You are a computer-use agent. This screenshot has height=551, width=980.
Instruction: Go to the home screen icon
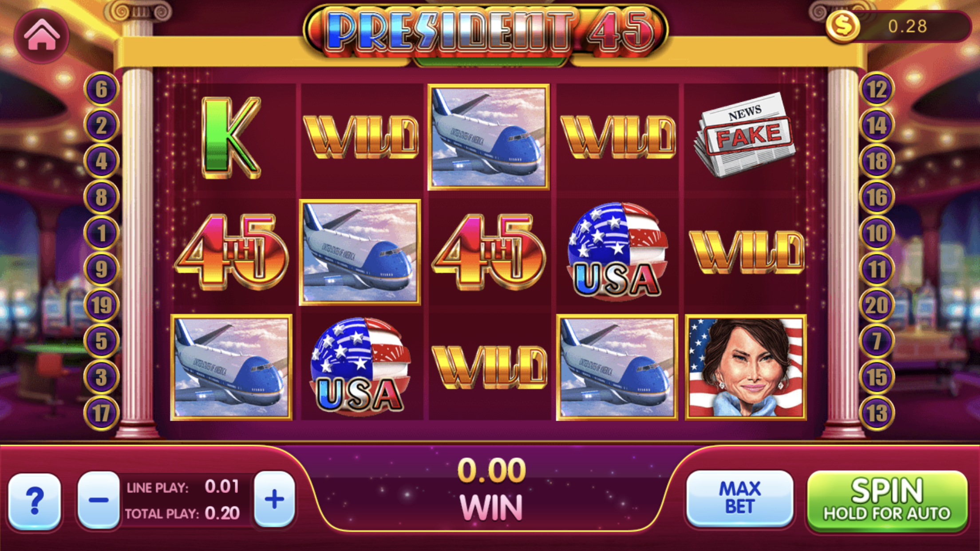click(42, 35)
